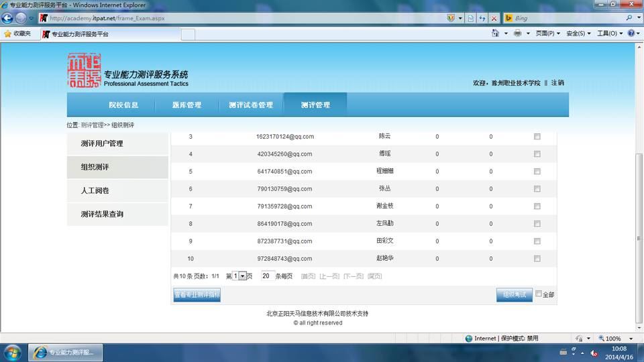644x362 pixels.
Task: Click the 注销 logout link
Action: point(557,83)
